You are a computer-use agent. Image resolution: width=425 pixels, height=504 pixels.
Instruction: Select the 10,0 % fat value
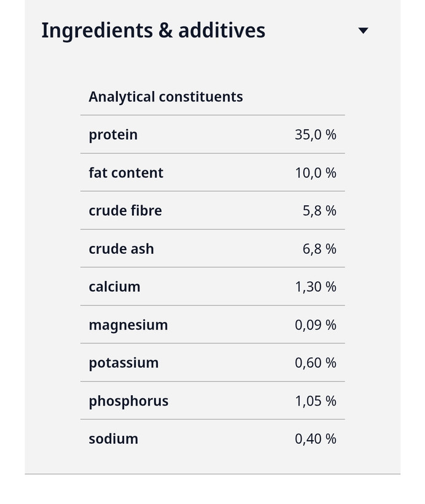[x=316, y=173]
